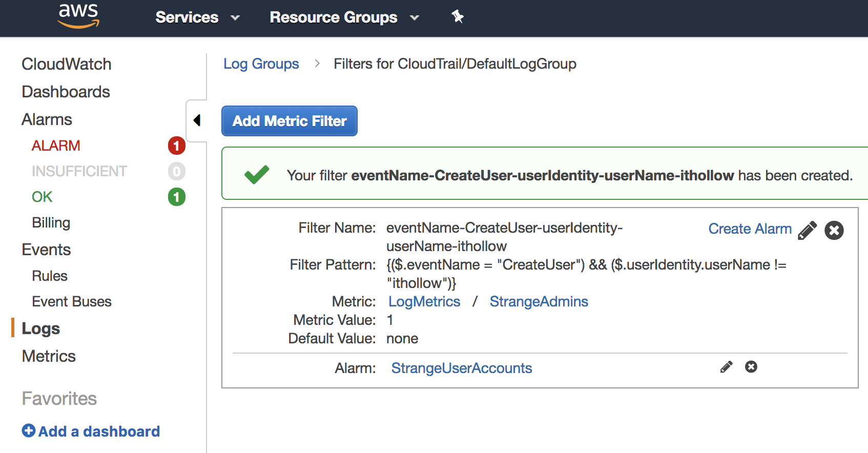868x453 pixels.
Task: Click the plus icon beside Add a dashboard
Action: pyautogui.click(x=29, y=431)
